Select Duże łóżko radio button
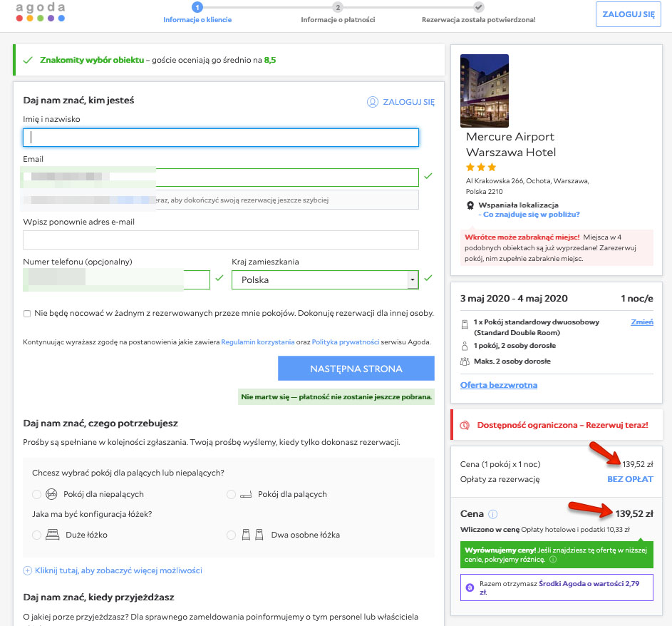672x626 pixels. (x=37, y=535)
